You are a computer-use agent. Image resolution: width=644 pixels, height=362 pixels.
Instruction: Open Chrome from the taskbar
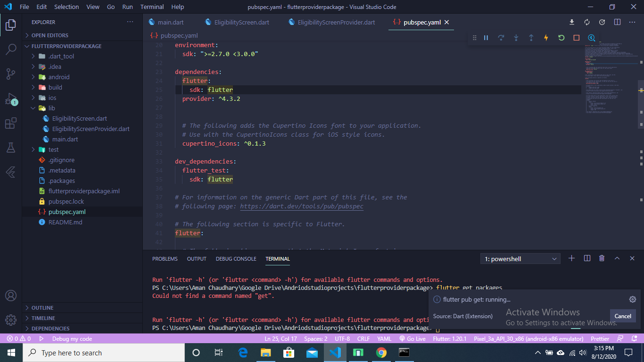381,352
